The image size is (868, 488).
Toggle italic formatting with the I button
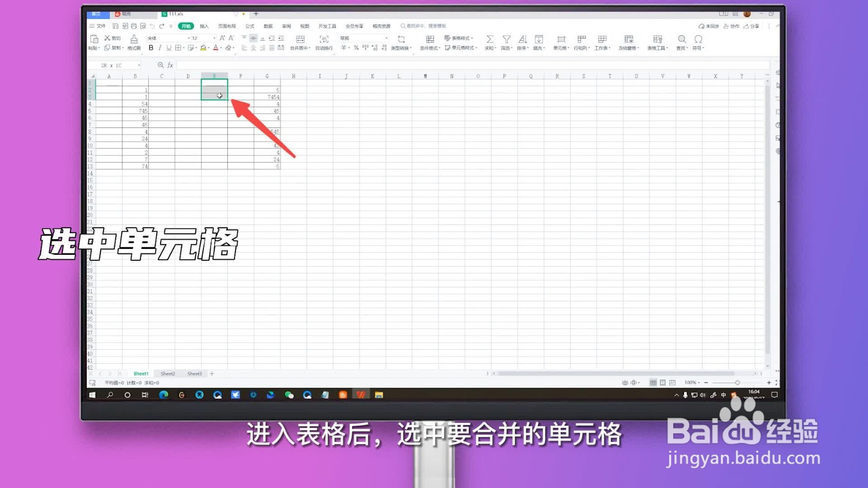[x=159, y=48]
